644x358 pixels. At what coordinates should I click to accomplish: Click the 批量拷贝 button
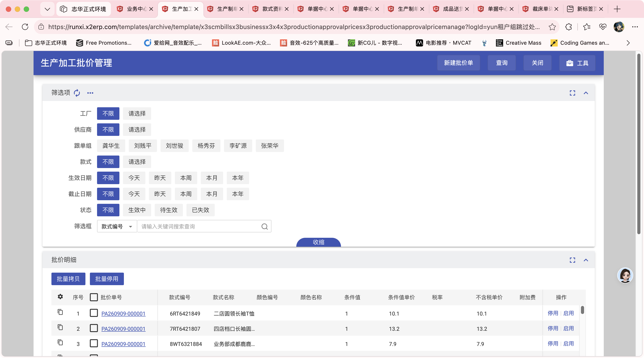(x=68, y=279)
